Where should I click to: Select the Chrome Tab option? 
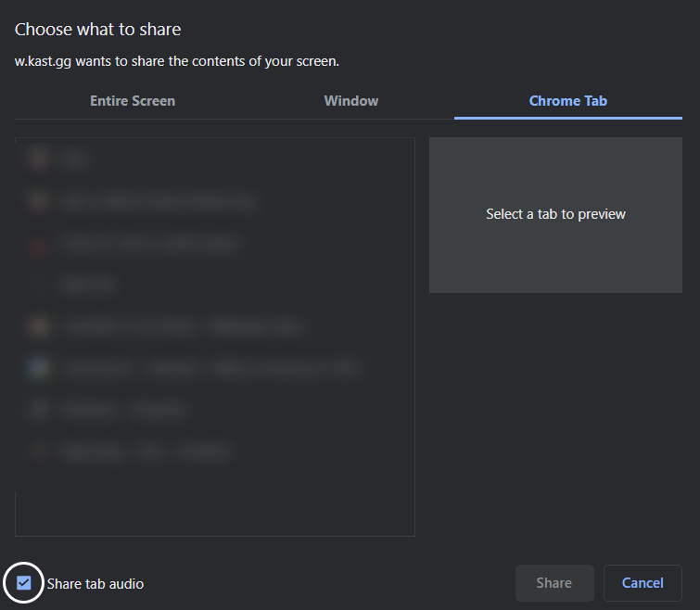[x=567, y=101]
